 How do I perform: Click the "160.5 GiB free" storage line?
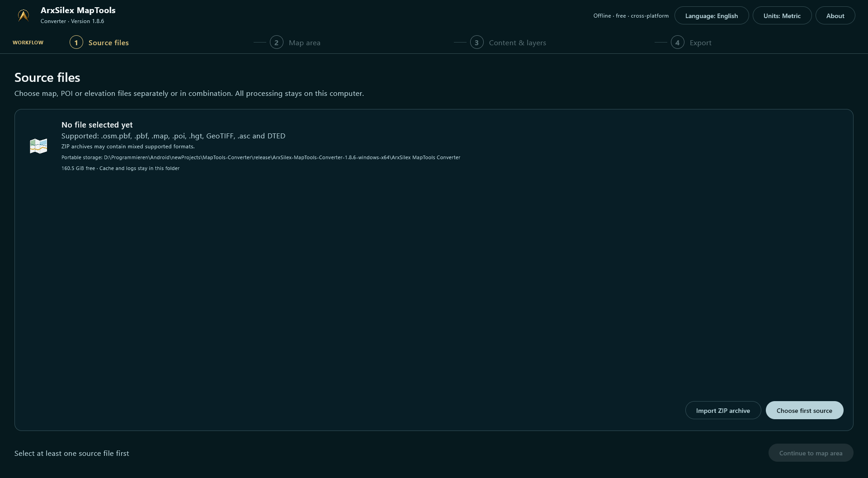[121, 168]
